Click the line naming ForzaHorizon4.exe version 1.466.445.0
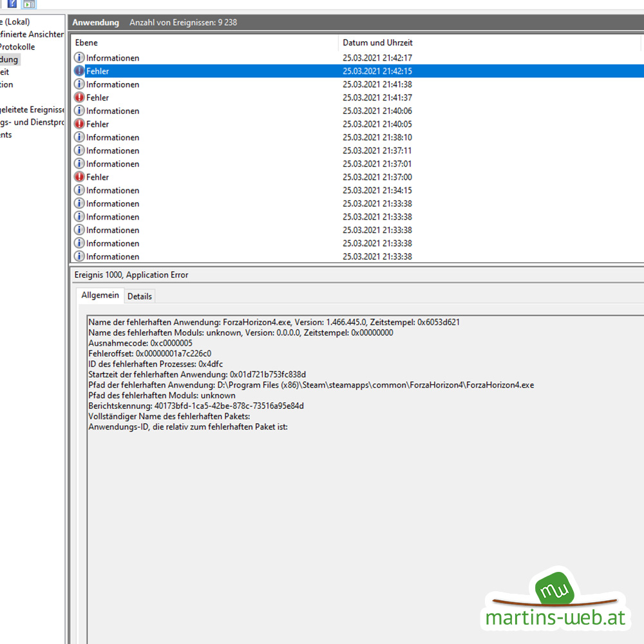 [274, 322]
